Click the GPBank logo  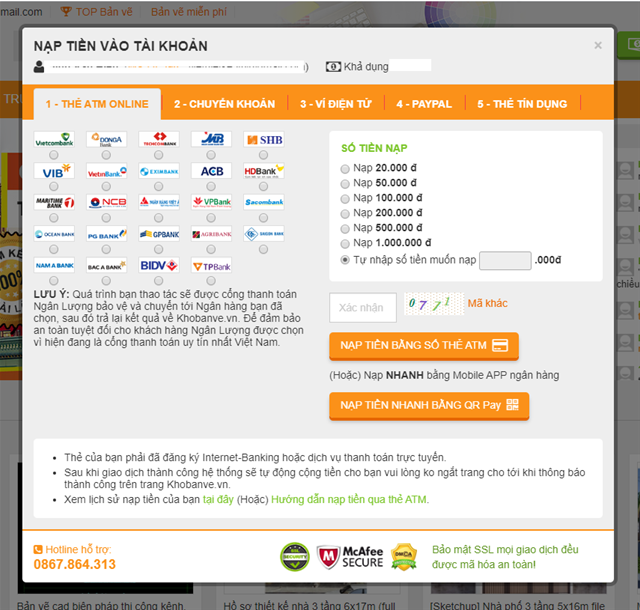click(x=159, y=234)
